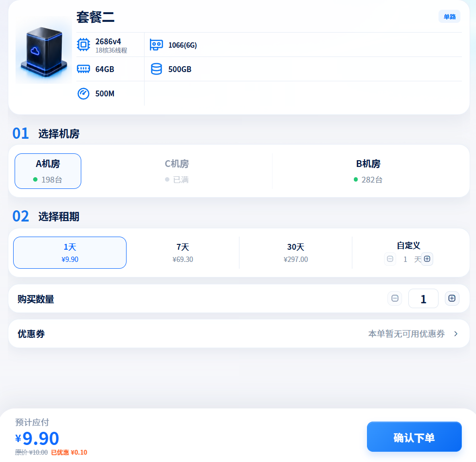Click the 套餐二 package title

pyautogui.click(x=95, y=18)
